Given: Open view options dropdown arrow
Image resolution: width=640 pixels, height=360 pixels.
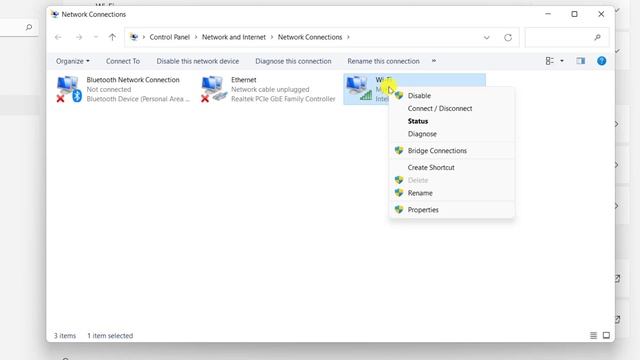Looking at the screenshot, I should point(562,61).
